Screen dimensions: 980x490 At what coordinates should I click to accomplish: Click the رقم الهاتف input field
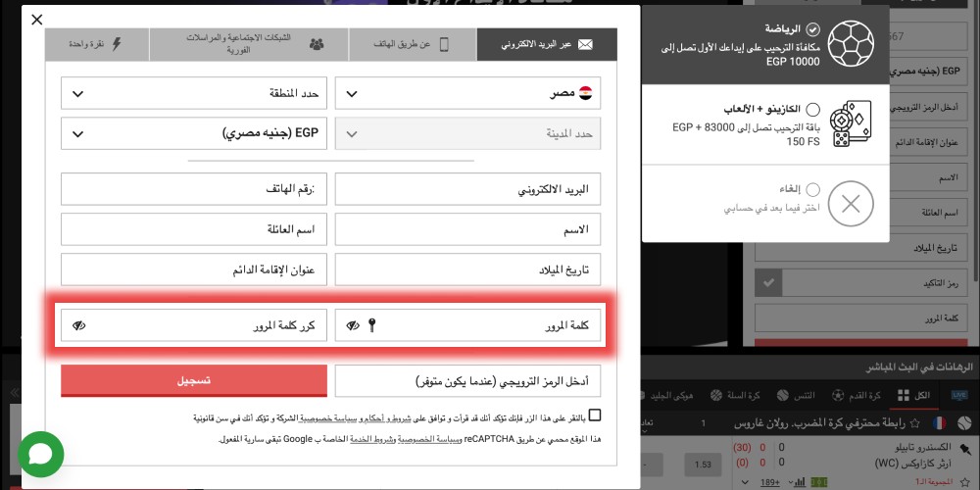point(194,189)
